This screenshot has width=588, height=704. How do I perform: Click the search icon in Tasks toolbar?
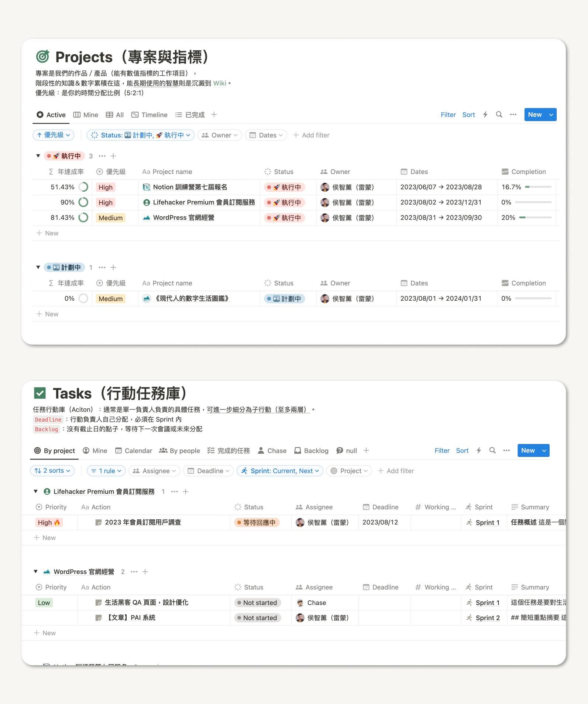tap(492, 450)
